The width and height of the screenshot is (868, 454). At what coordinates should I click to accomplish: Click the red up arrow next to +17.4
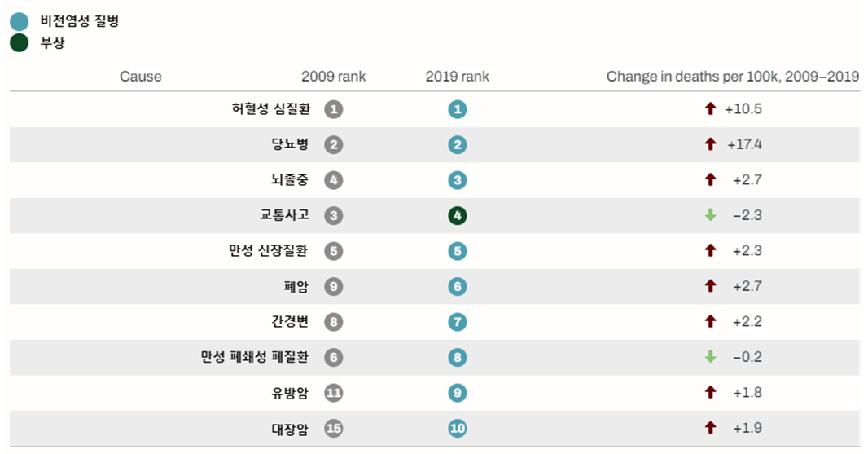point(710,144)
